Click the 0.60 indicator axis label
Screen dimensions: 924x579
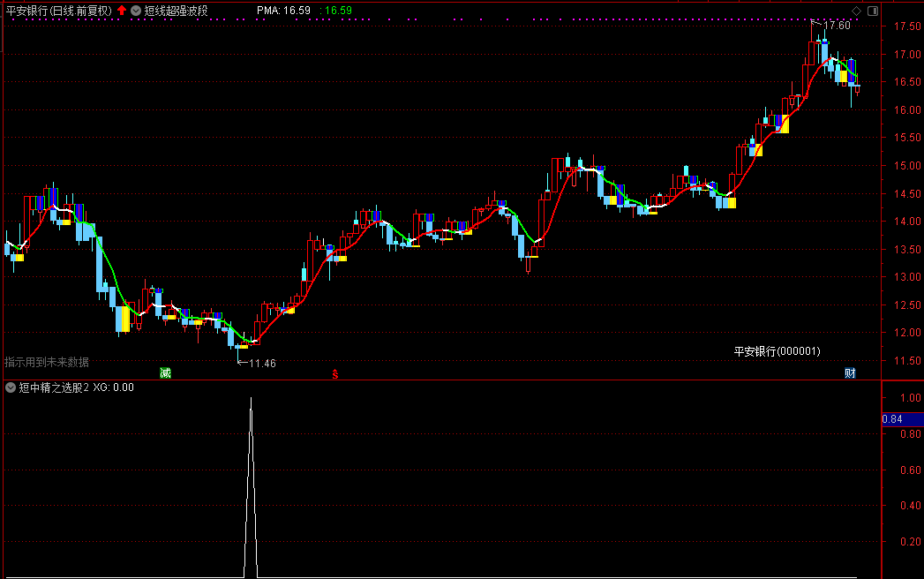coord(911,470)
